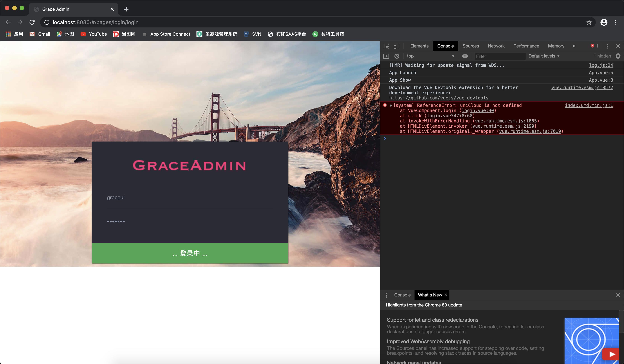The height and width of the screenshot is (364, 624).
Task: Bookmark this page with the star icon
Action: (x=589, y=22)
